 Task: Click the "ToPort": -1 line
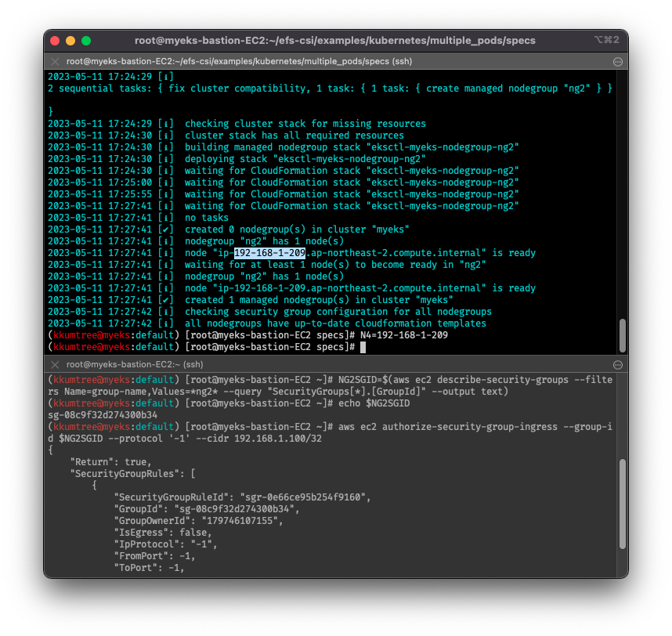149,568
